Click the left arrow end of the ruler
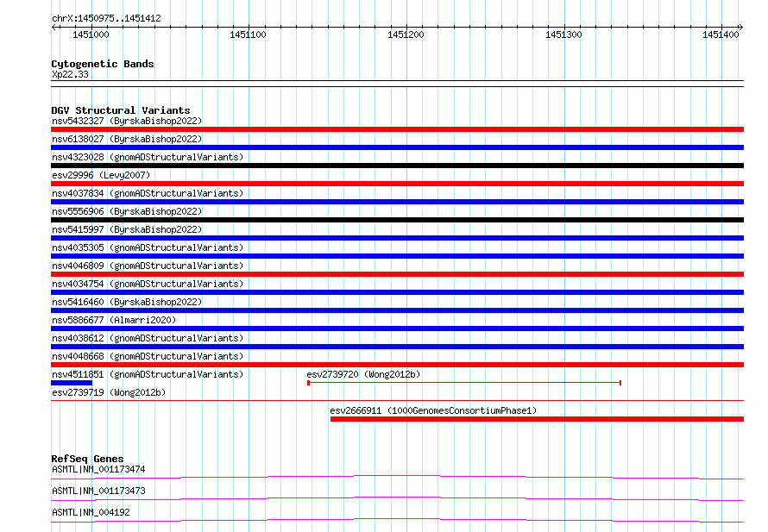The width and height of the screenshot is (768, 532). point(54,28)
